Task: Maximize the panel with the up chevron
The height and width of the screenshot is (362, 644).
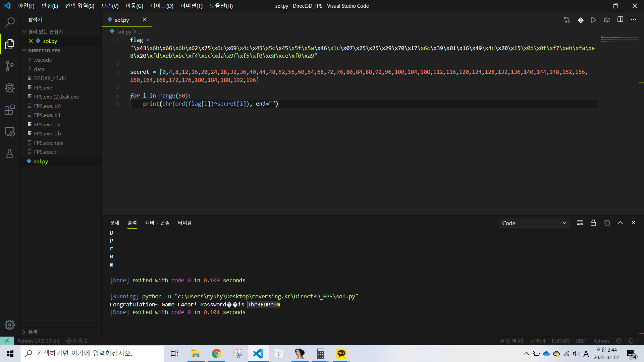Action: [620, 223]
